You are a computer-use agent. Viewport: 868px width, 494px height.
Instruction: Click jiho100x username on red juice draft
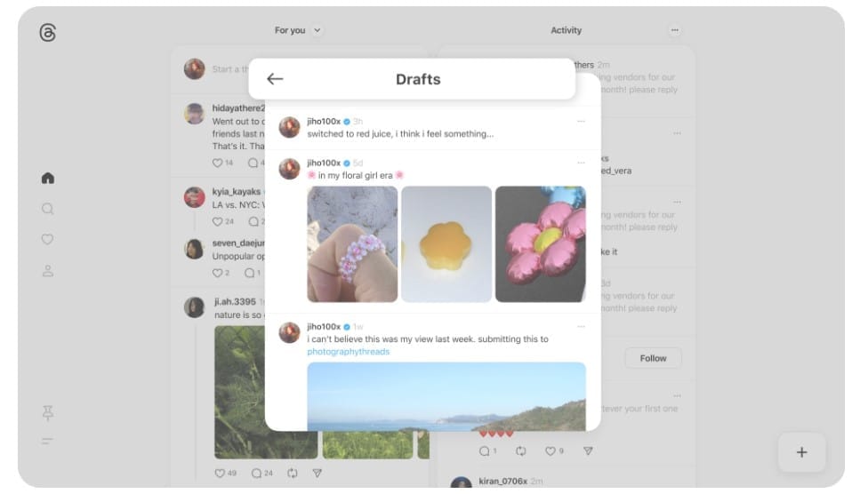tap(324, 121)
